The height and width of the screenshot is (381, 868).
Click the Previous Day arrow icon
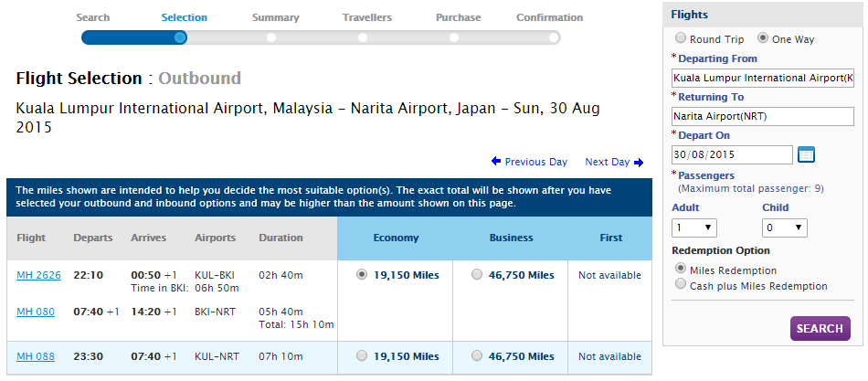[496, 162]
